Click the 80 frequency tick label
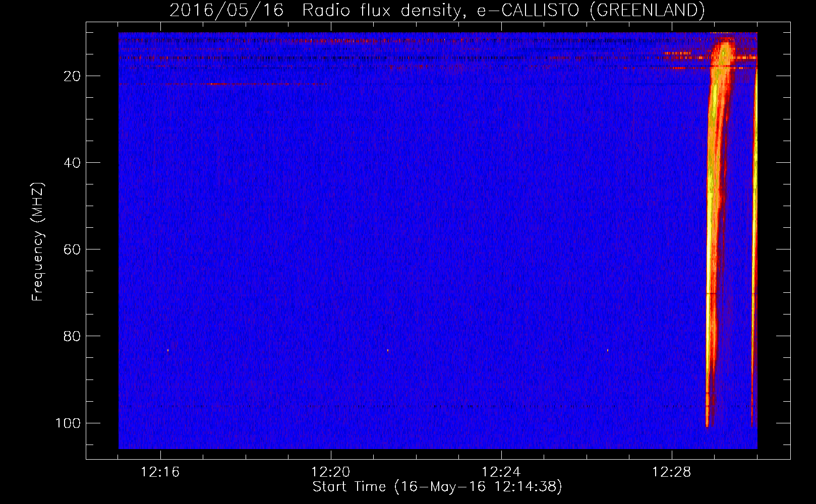 [x=72, y=336]
